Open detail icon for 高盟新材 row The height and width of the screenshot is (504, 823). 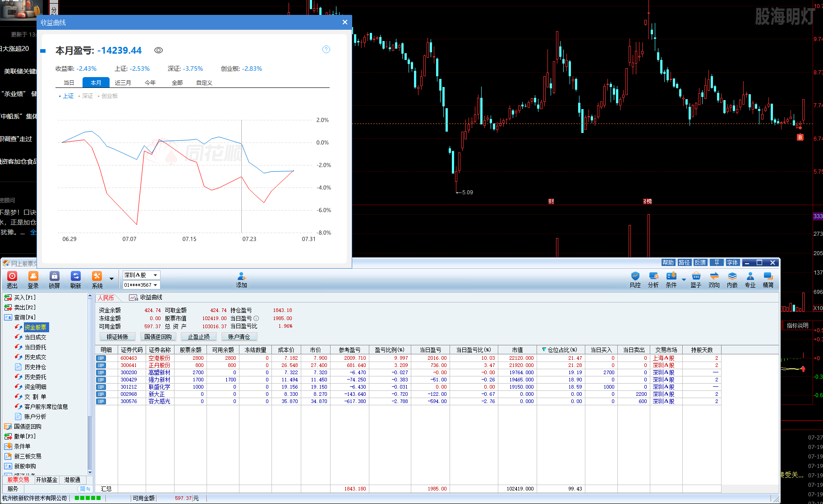click(101, 372)
